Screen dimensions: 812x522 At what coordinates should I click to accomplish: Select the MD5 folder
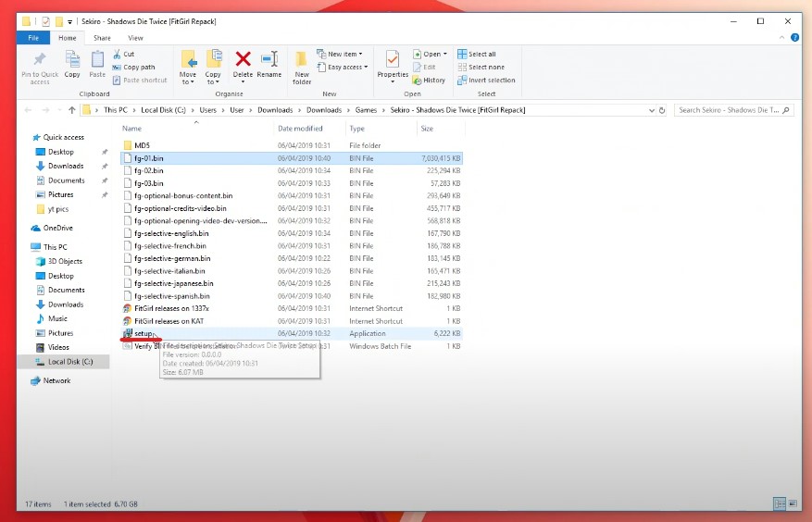[292, 145]
